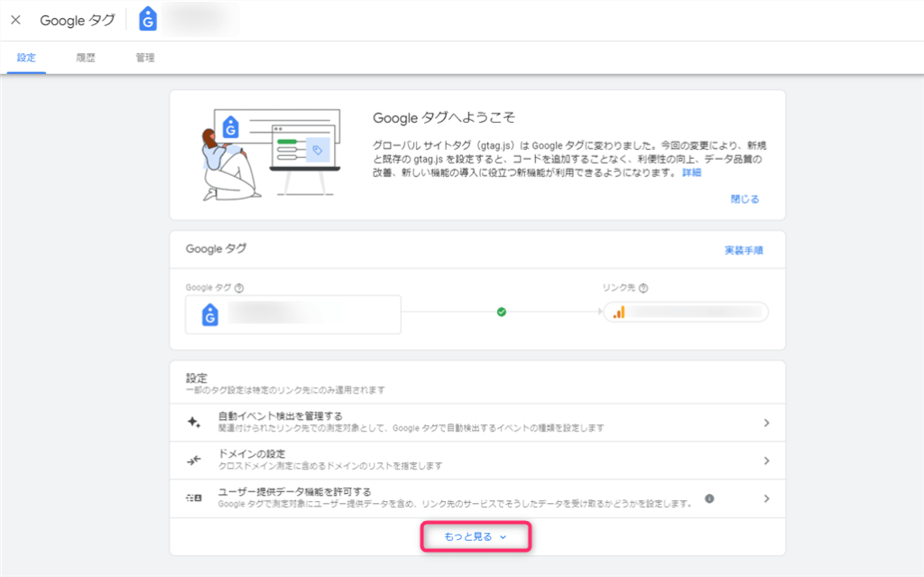Switch to the 設定 tab
Viewport: 924px width, 577px height.
[x=26, y=58]
